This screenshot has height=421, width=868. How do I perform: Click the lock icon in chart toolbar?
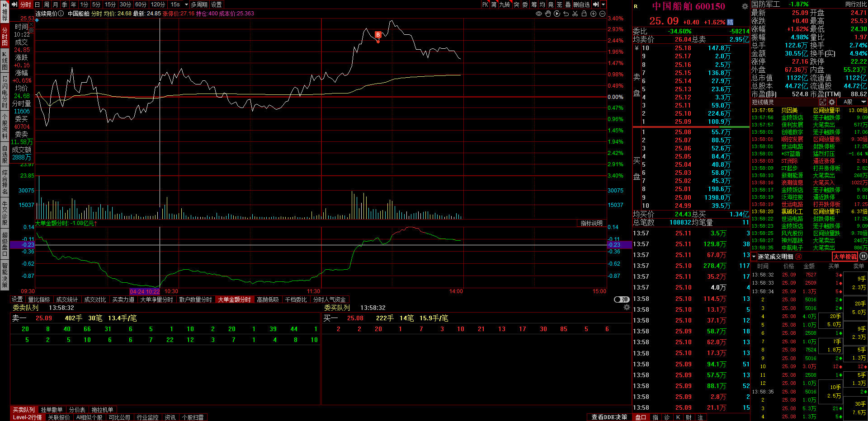coord(584,14)
